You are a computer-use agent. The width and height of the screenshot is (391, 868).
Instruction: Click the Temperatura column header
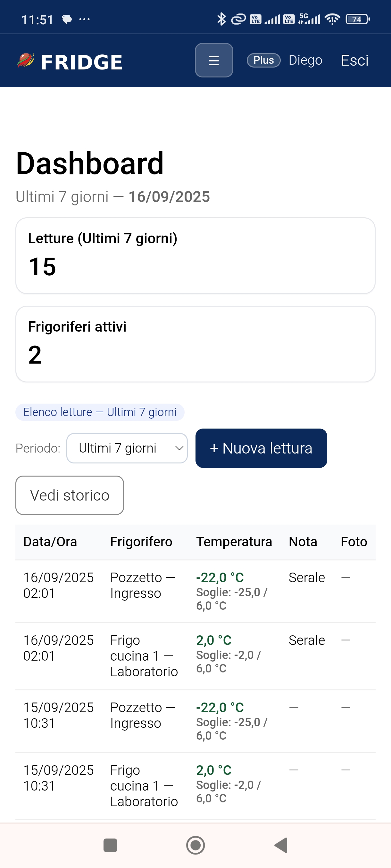click(x=234, y=542)
